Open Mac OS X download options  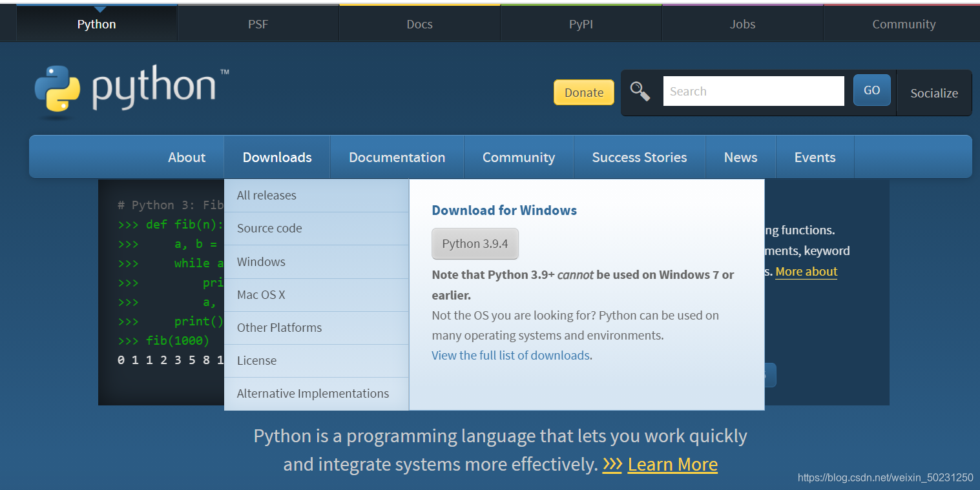coord(261,294)
